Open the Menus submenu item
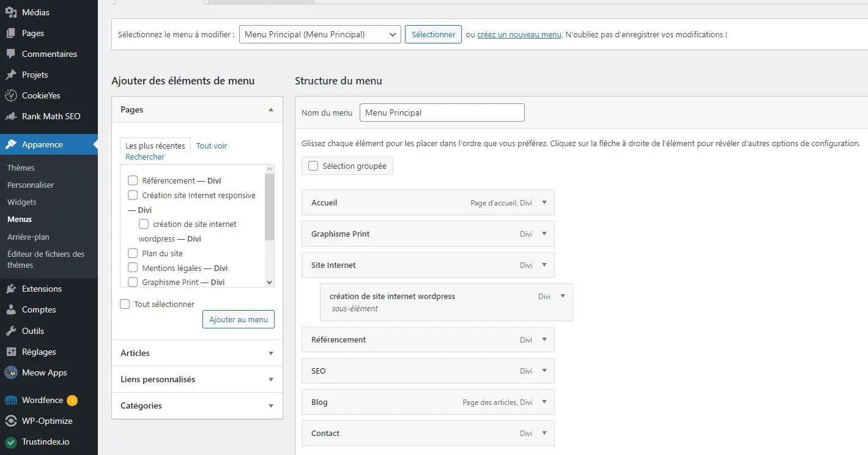Viewport: 868px width, 455px height. click(x=20, y=219)
